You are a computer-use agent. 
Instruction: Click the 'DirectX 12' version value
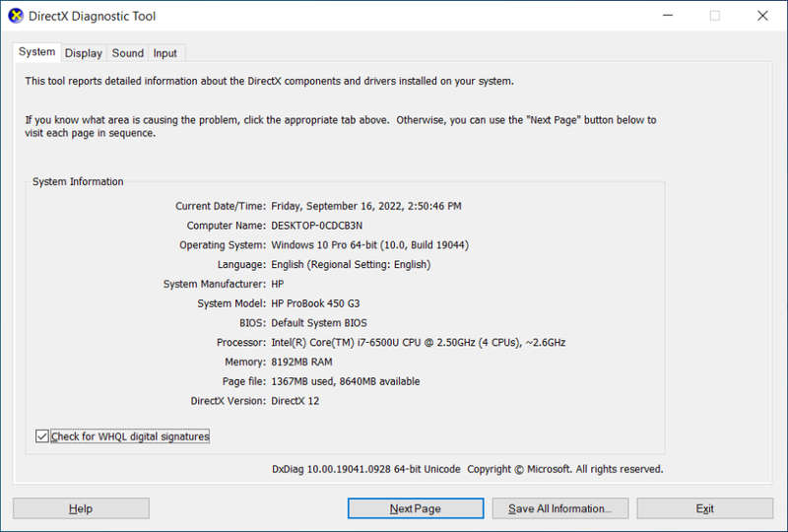pyautogui.click(x=295, y=401)
